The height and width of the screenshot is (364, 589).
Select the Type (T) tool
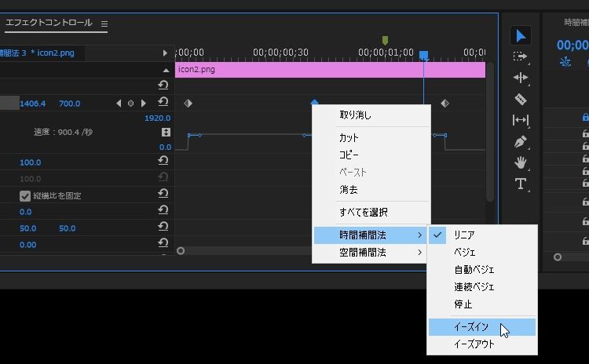pyautogui.click(x=521, y=184)
